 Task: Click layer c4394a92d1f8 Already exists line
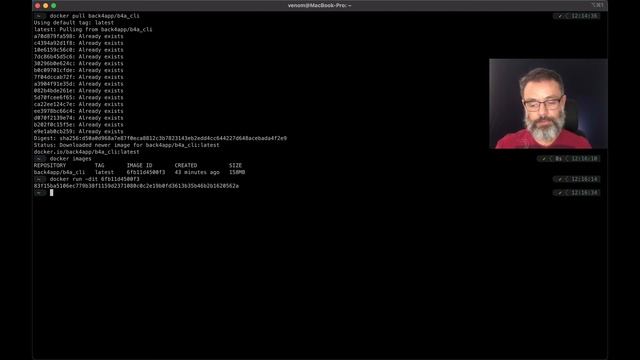78,43
